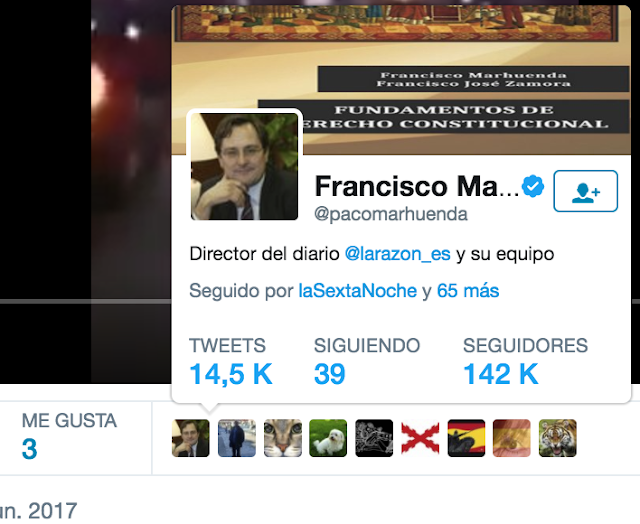Image resolution: width=640 pixels, height=524 pixels.
Task: Open the @larazon_es mention in the bio
Action: (398, 254)
